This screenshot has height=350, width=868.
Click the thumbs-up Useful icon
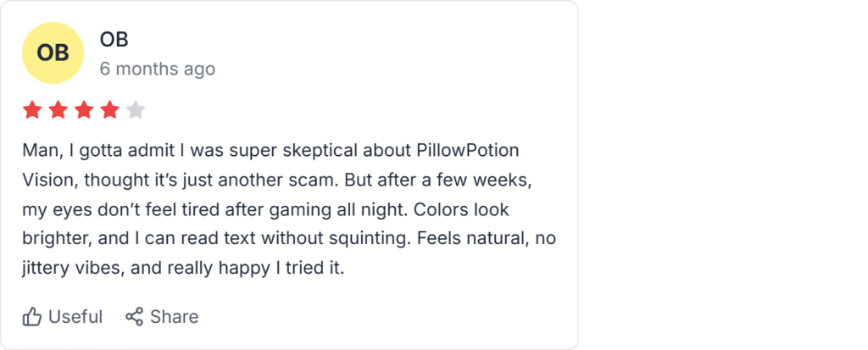coord(32,317)
